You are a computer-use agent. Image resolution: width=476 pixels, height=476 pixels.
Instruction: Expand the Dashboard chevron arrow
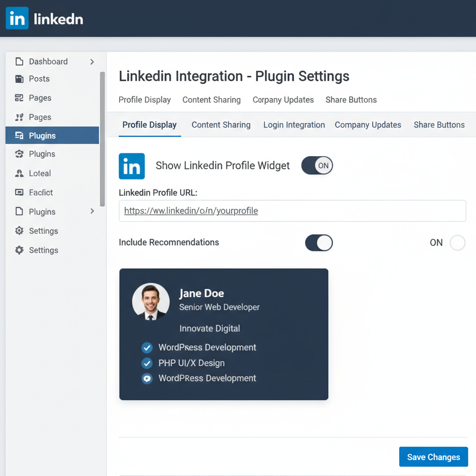click(x=92, y=62)
